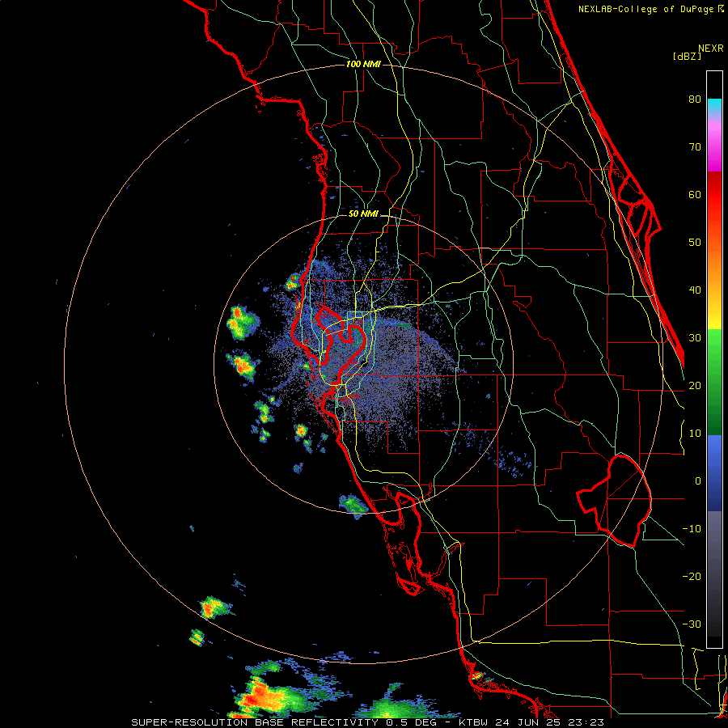Click the 10 value on dBZ scale
728x728 pixels.
(695, 434)
